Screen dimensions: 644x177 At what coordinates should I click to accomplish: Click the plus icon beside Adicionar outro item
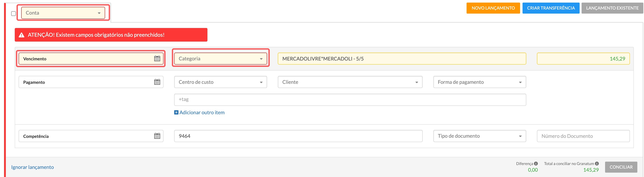pyautogui.click(x=176, y=112)
